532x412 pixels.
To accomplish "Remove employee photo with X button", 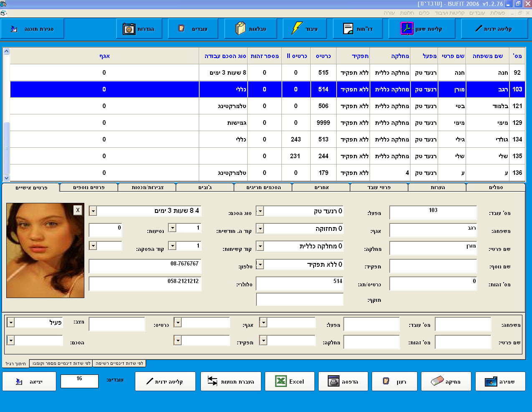I will (78, 210).
